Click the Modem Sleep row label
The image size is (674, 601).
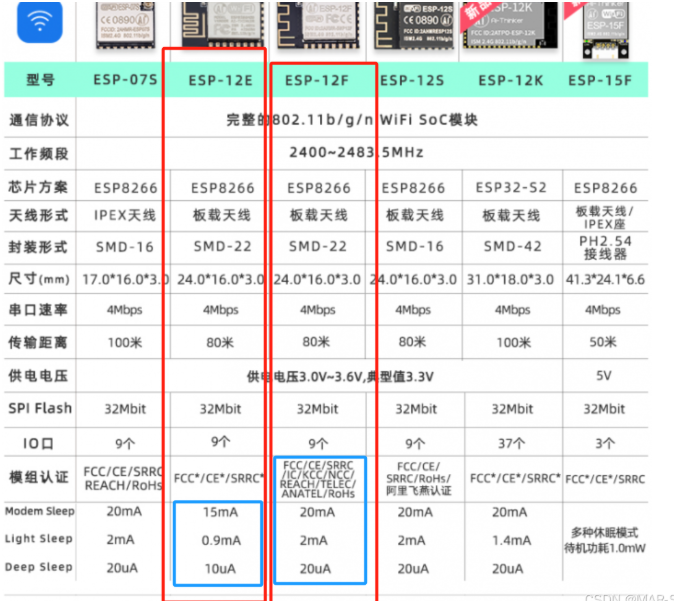click(40, 511)
